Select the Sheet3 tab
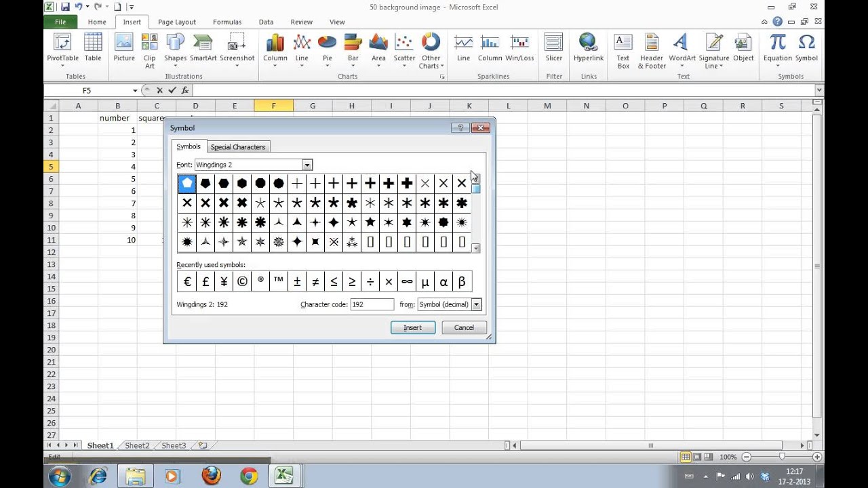Viewport: 868px width, 488px height. [x=173, y=445]
